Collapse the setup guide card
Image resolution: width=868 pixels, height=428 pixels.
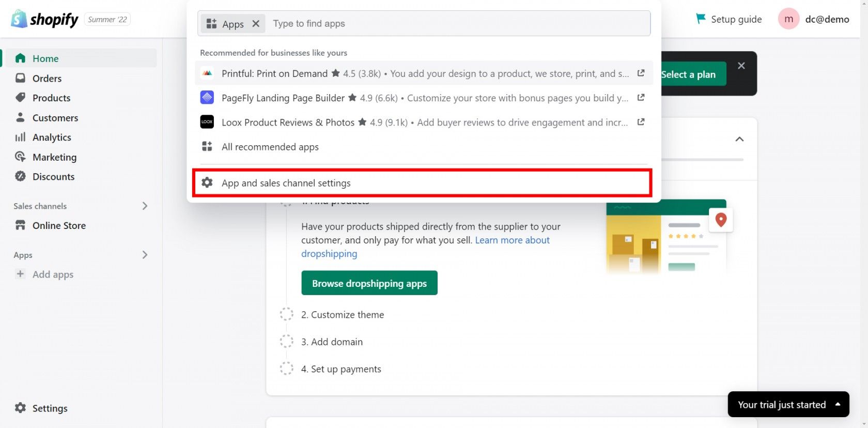739,139
